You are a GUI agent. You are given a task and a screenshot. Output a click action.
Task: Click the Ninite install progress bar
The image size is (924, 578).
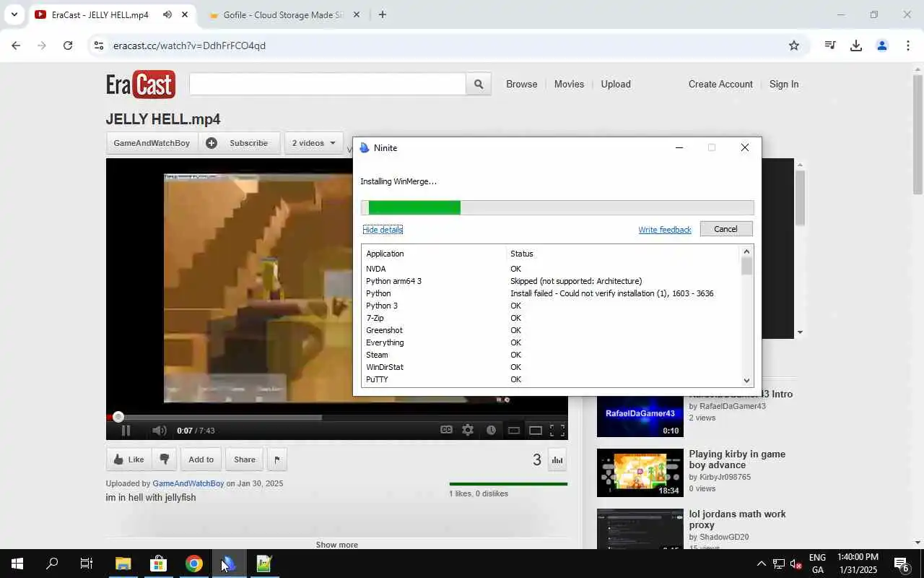click(557, 208)
